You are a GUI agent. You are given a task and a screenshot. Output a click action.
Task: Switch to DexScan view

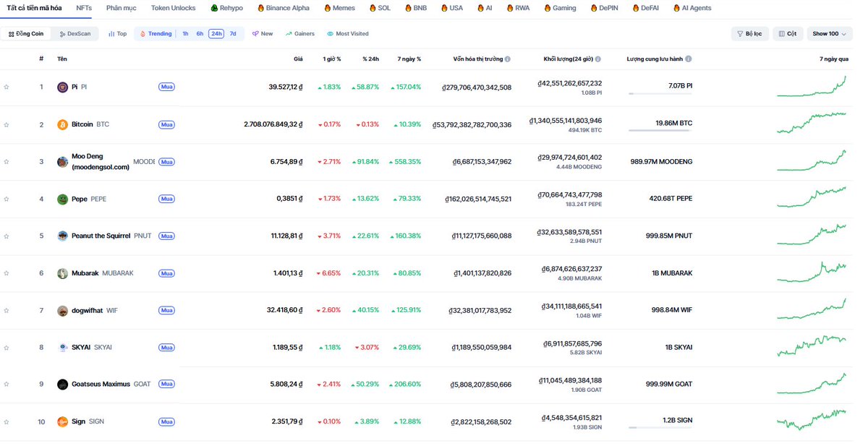tap(75, 34)
